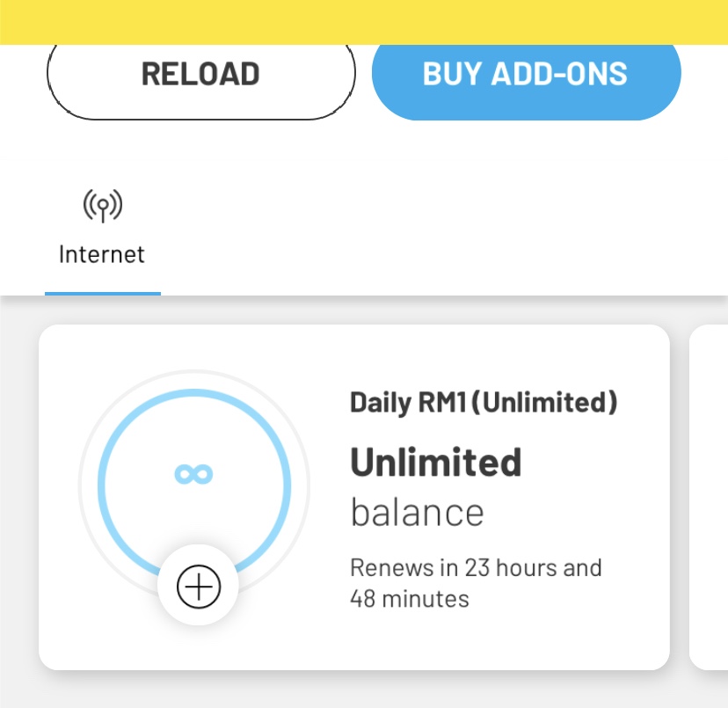Click the infinity symbol in the circle
728x708 pixels.
tap(193, 474)
